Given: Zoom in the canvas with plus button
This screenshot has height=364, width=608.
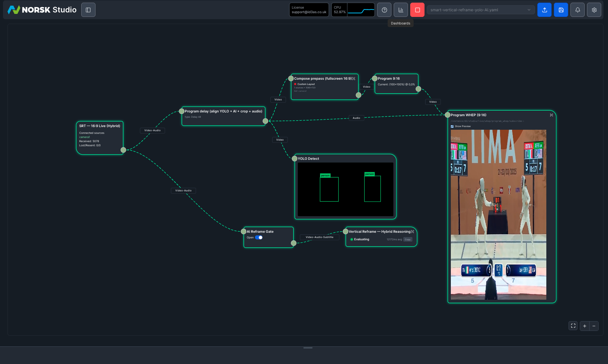Looking at the screenshot, I should [x=585, y=326].
